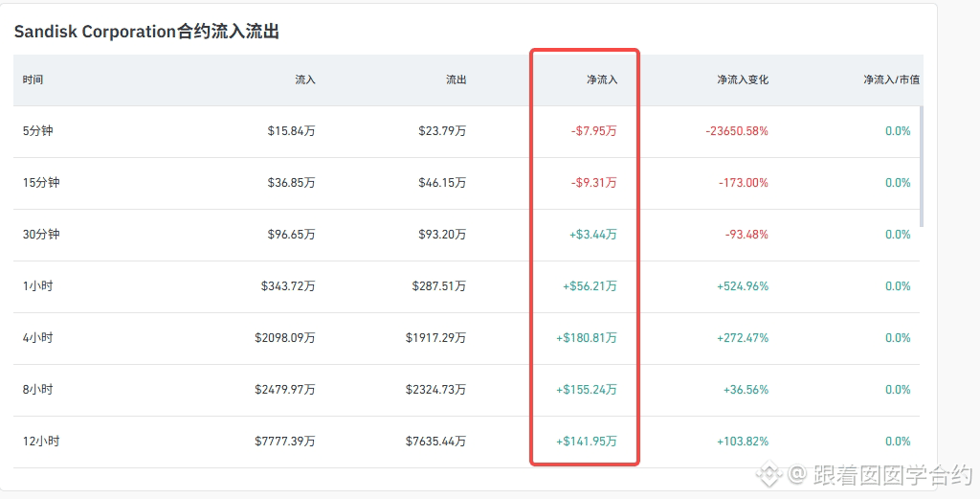Select the 30分钟 row label
Image resolution: width=980 pixels, height=499 pixels.
pyautogui.click(x=41, y=235)
